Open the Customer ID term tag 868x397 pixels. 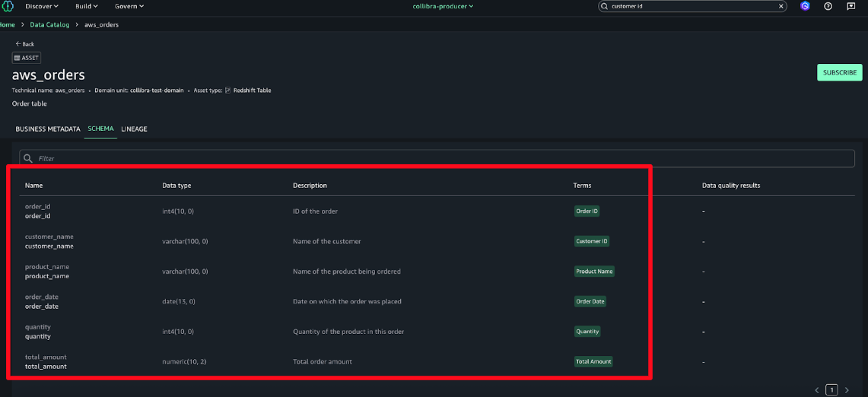(x=592, y=241)
